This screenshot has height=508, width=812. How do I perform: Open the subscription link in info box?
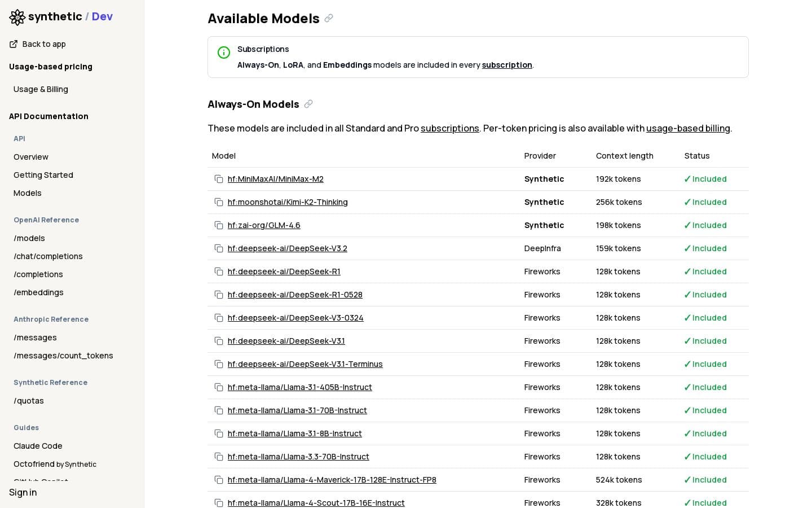click(x=506, y=65)
